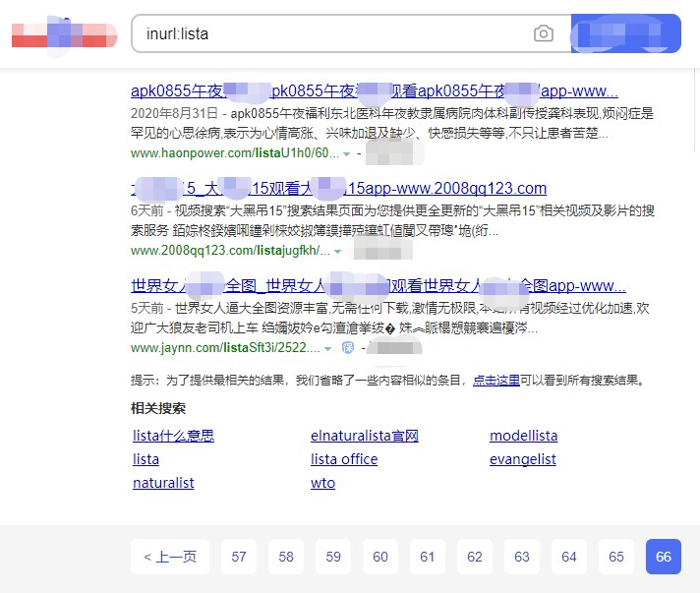The height and width of the screenshot is (593, 700).
Task: Select related search 'lista什么意思'
Action: click(173, 436)
